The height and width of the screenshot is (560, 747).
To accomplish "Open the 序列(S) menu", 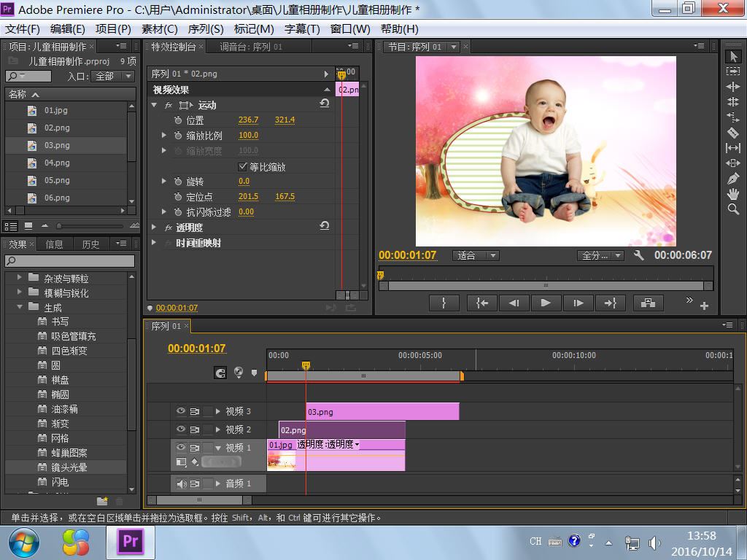I will (206, 28).
